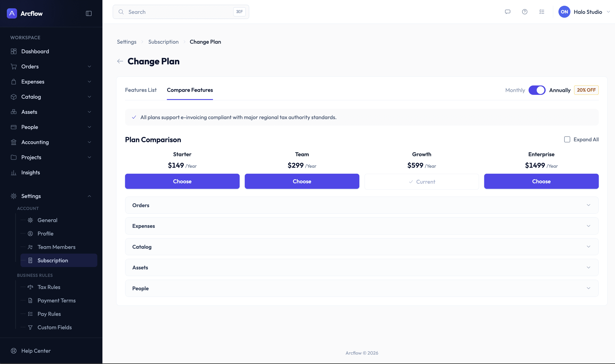This screenshot has width=615, height=364.
Task: Expand the Catalog sidebar menu chevron
Action: pos(89,97)
